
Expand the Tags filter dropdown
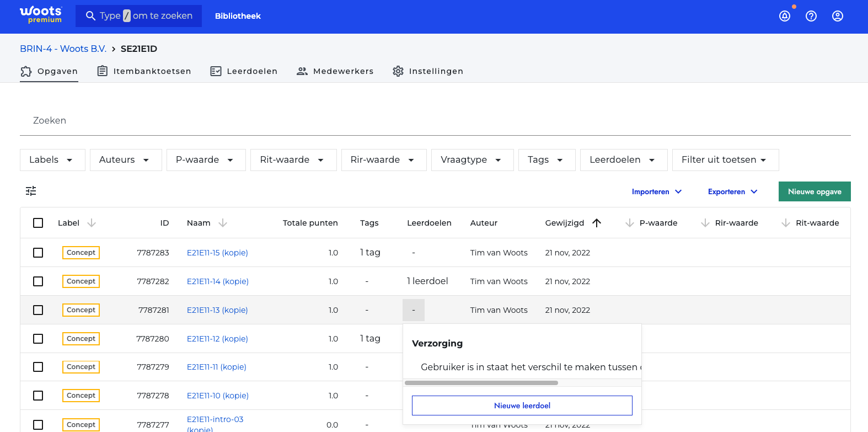[547, 160]
